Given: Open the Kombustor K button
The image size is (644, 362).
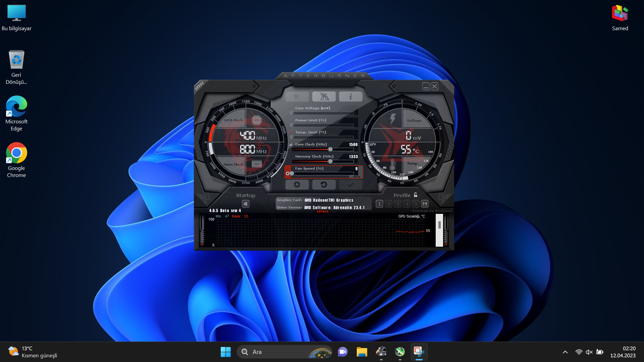Looking at the screenshot, I should pyautogui.click(x=297, y=97).
